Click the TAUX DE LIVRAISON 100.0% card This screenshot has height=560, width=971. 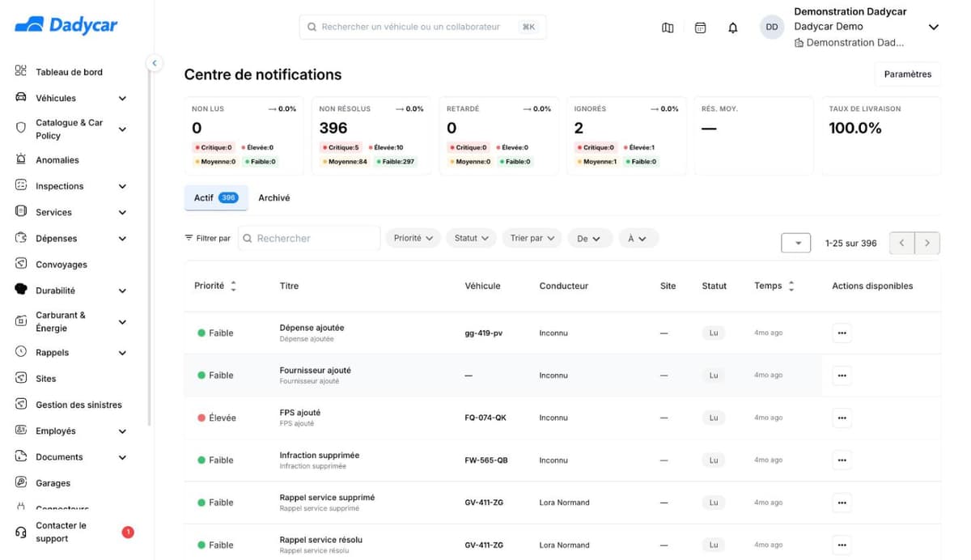click(x=881, y=136)
